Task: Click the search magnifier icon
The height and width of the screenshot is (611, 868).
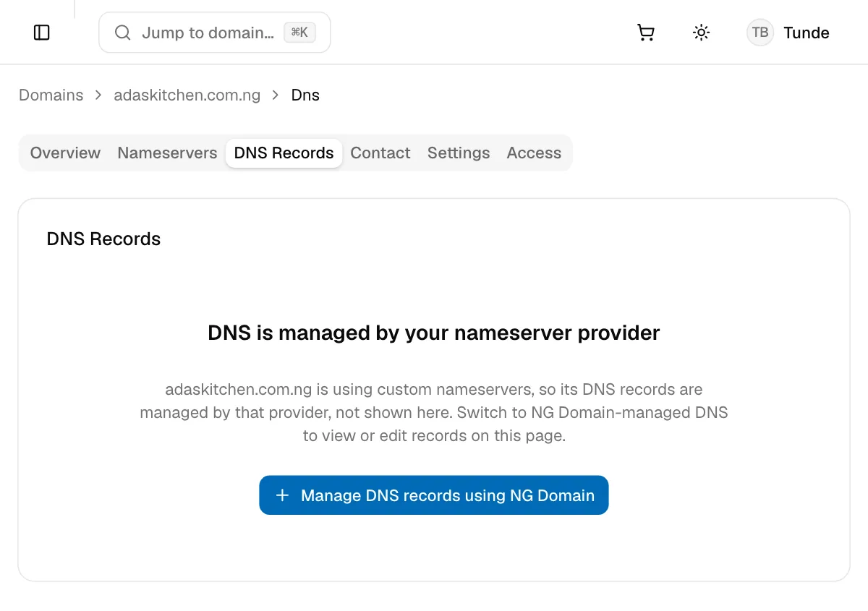Action: 123,33
